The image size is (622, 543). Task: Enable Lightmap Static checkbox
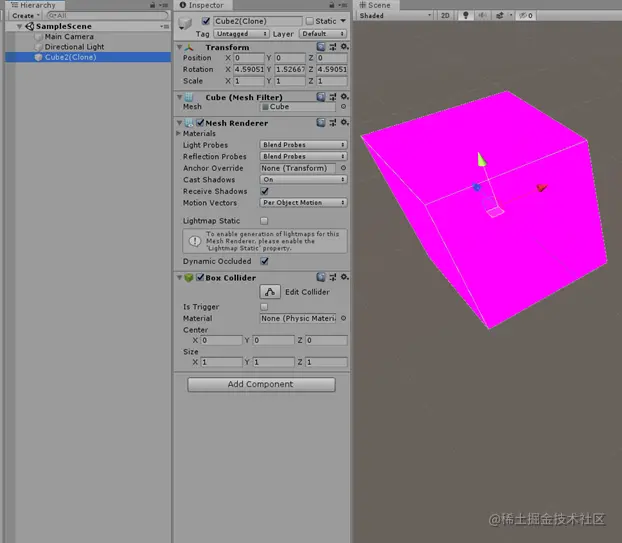[264, 221]
